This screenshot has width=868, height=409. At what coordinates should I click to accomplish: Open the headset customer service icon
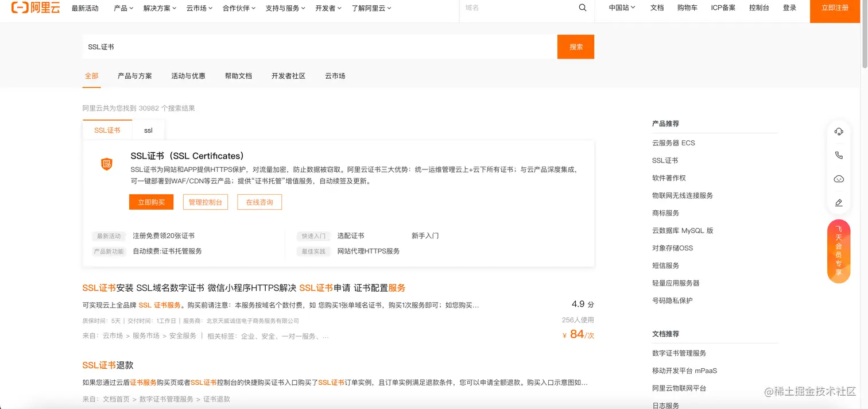click(839, 132)
